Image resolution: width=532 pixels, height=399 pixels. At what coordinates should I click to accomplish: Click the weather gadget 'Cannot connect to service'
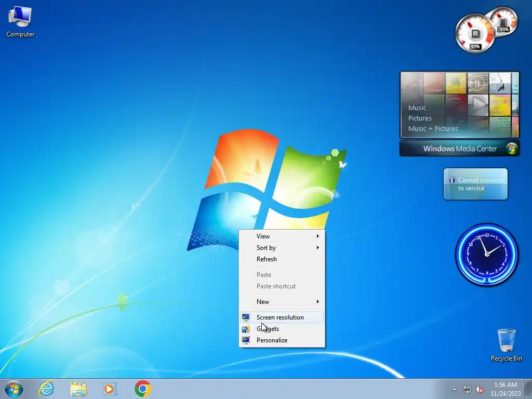point(475,184)
